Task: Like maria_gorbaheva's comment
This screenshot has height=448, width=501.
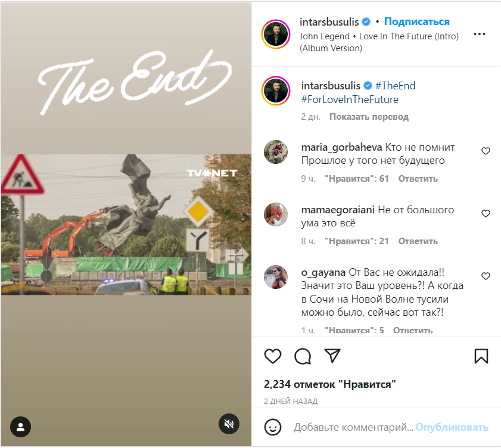Action: 486,151
